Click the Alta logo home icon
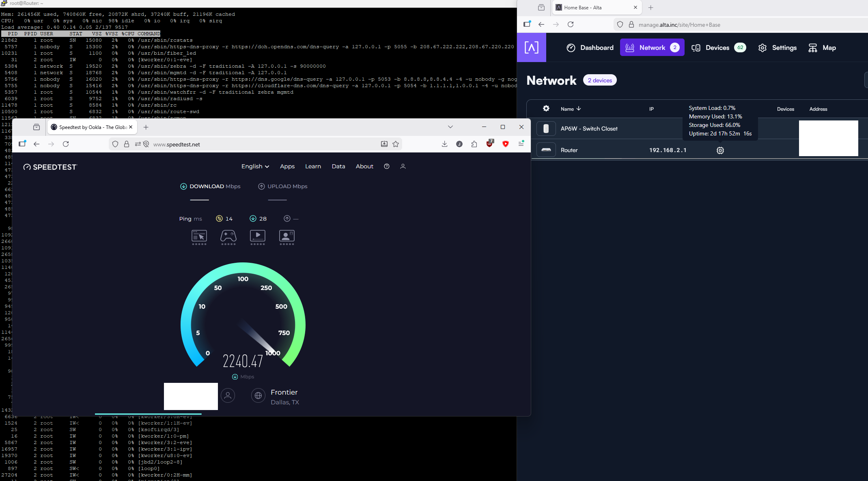This screenshot has height=481, width=868. tap(531, 47)
